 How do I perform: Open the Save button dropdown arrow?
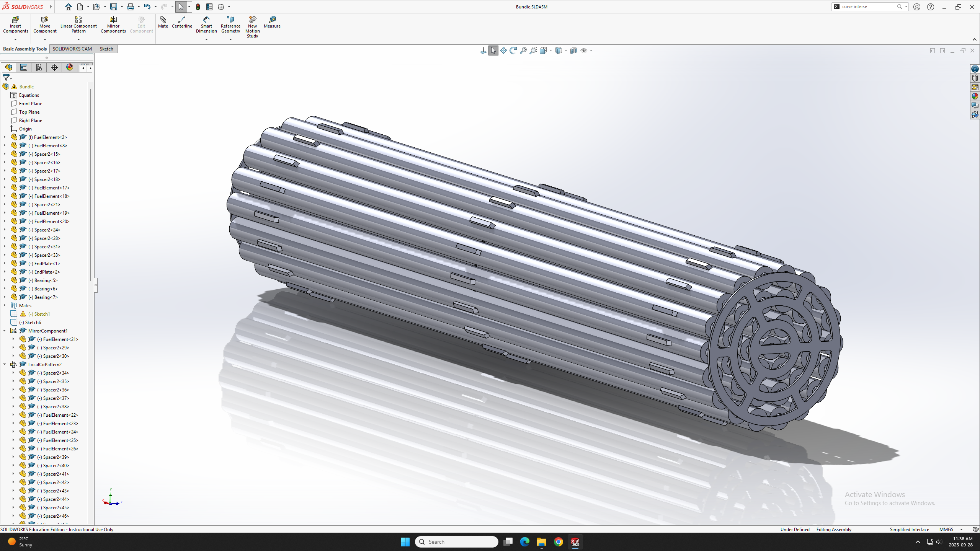point(121,7)
